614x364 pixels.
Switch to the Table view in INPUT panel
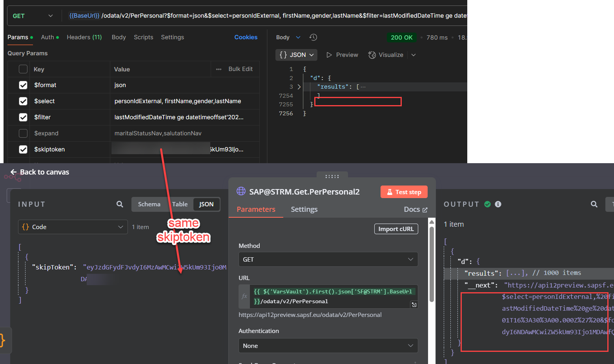(180, 204)
